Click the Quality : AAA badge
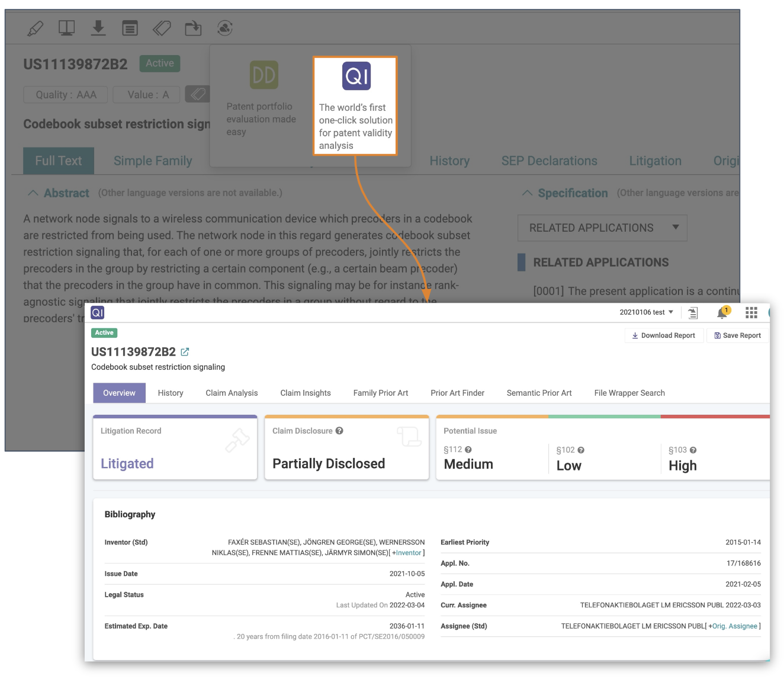 [66, 95]
